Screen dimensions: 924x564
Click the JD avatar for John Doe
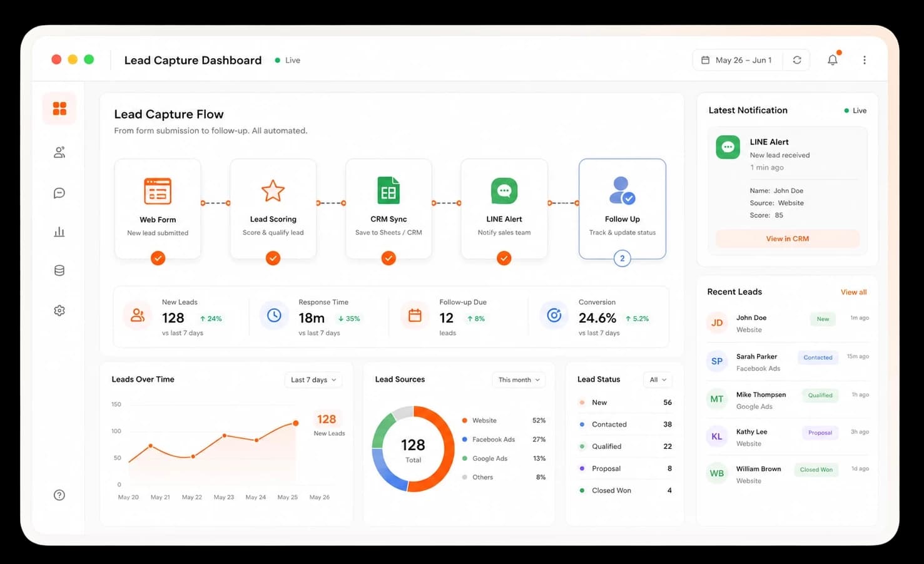717,323
